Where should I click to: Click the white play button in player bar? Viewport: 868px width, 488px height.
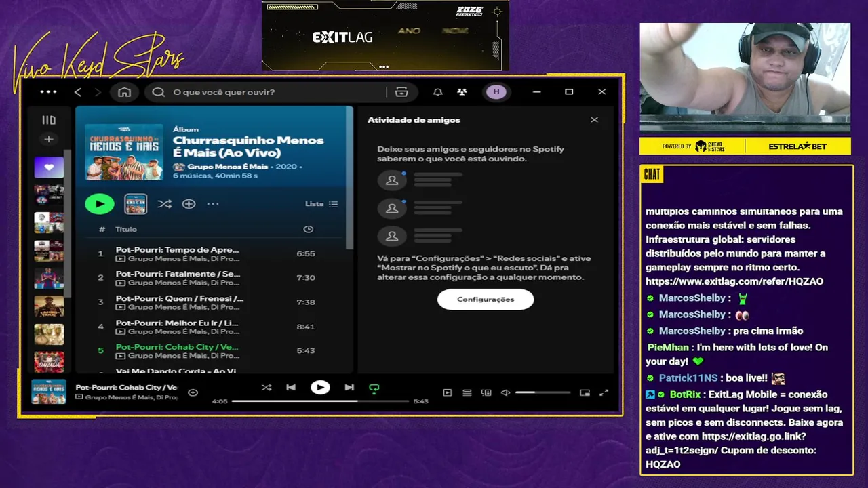[x=320, y=388]
